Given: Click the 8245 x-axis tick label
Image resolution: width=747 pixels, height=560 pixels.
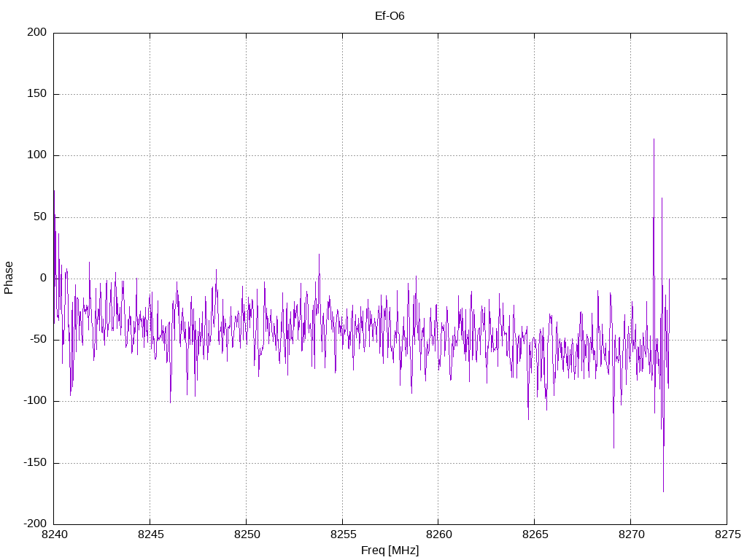Looking at the screenshot, I should tap(150, 534).
